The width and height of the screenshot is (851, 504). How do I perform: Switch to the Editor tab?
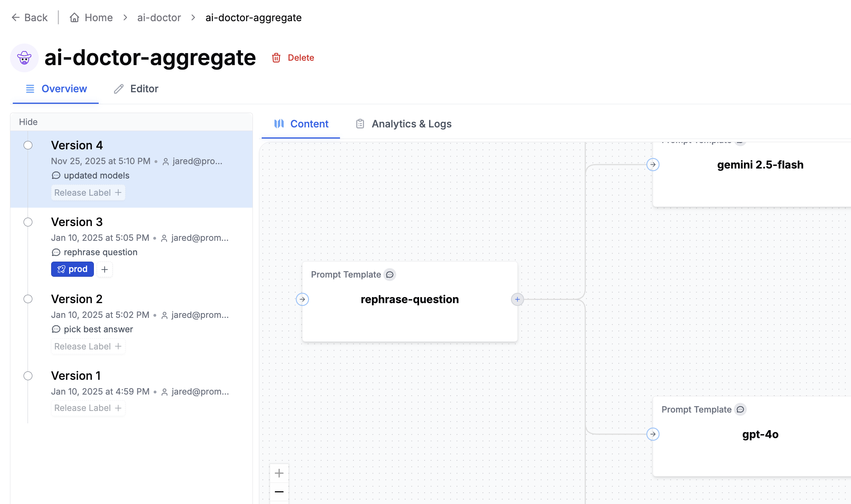point(136,89)
